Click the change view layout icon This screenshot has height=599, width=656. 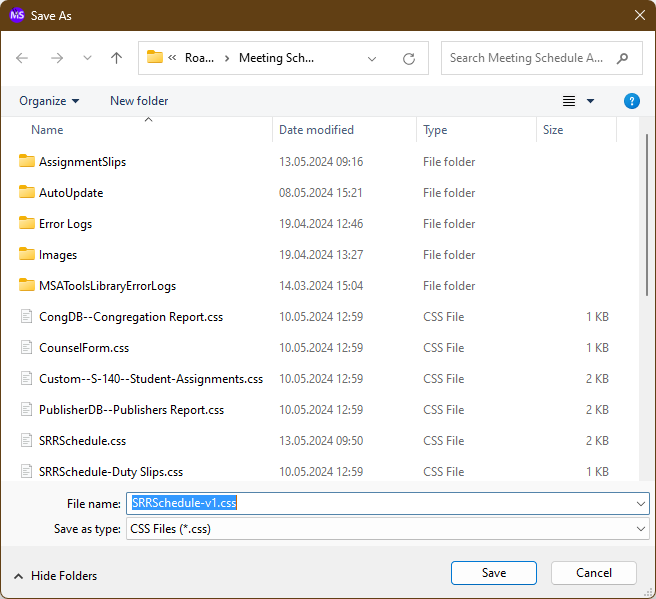569,101
